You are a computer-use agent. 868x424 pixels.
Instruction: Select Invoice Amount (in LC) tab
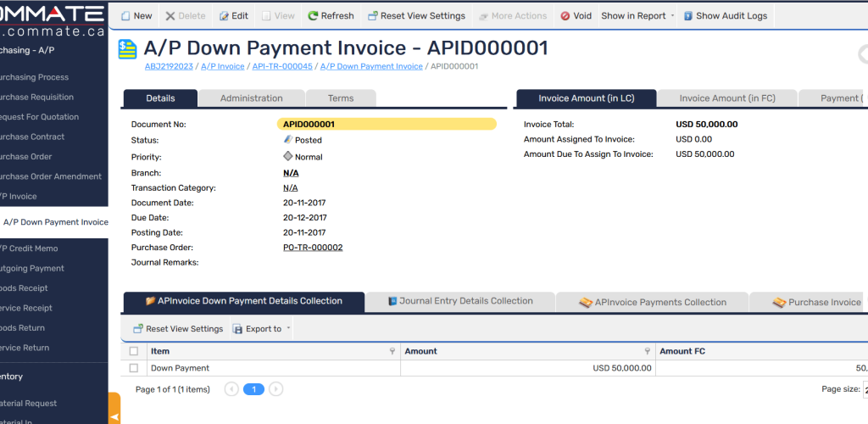[x=587, y=98]
